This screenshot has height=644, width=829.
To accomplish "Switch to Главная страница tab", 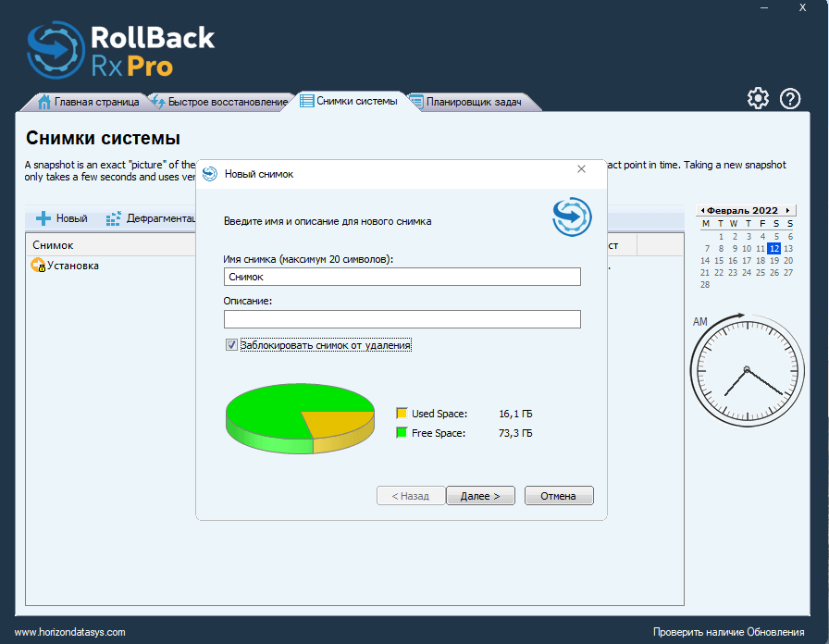I will point(88,102).
